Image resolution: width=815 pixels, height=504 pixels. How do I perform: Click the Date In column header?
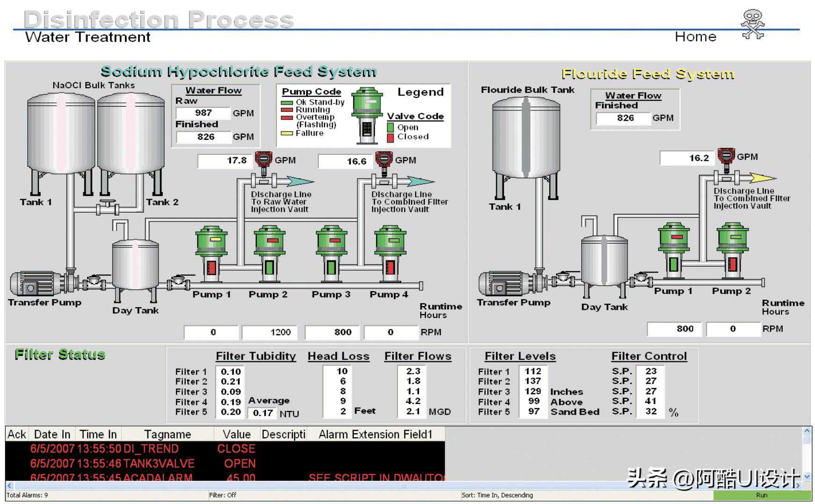point(52,434)
